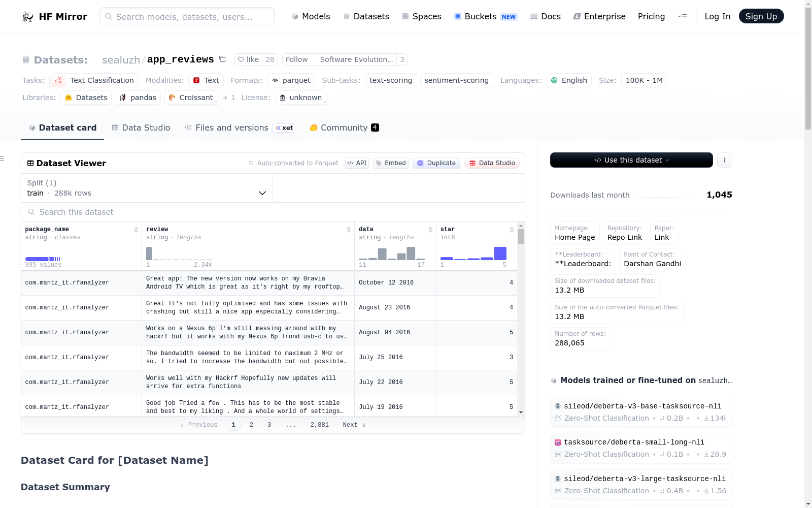812x508 pixels.
Task: Expand the Split train selector
Action: click(147, 188)
